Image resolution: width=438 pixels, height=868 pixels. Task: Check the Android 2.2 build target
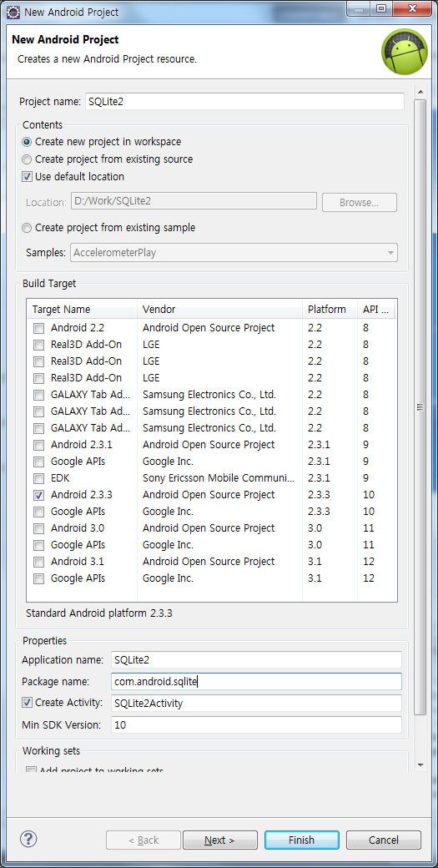pos(38,328)
